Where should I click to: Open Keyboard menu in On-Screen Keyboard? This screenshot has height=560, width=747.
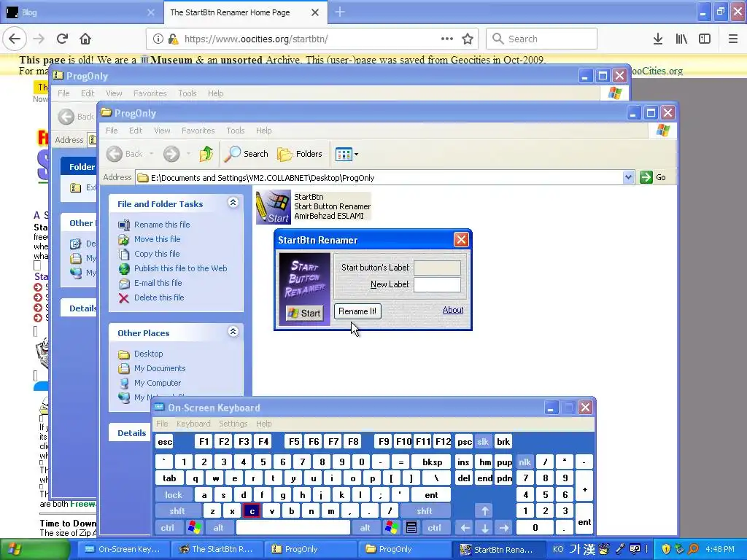(193, 424)
